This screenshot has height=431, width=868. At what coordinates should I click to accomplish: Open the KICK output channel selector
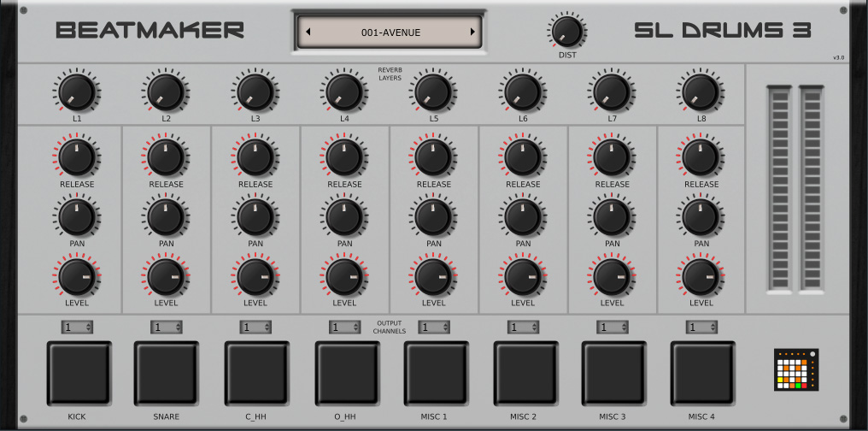point(77,328)
